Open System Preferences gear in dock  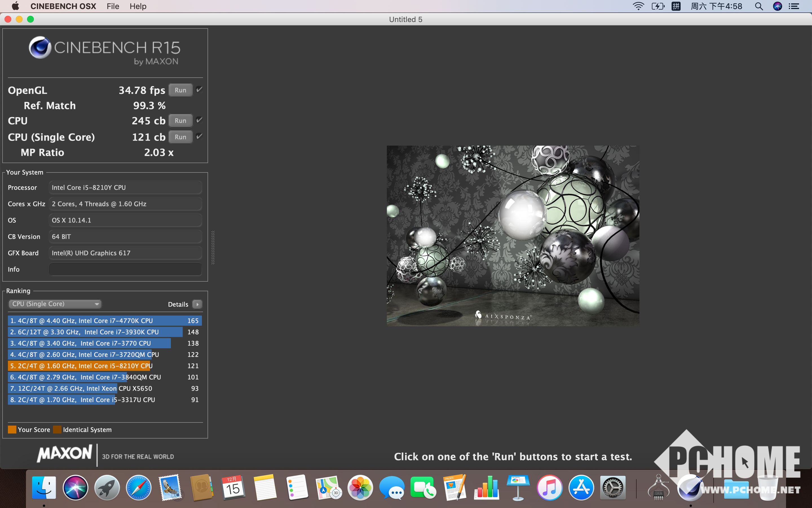613,487
